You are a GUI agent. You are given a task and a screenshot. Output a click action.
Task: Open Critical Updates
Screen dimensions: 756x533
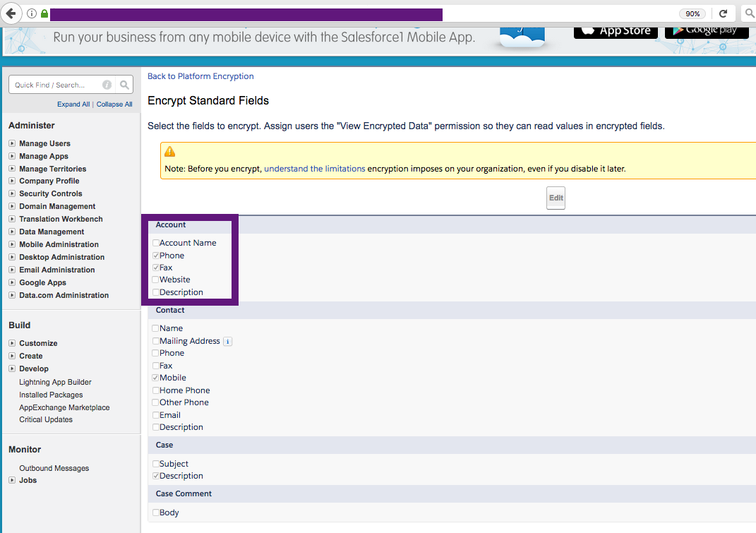(46, 419)
